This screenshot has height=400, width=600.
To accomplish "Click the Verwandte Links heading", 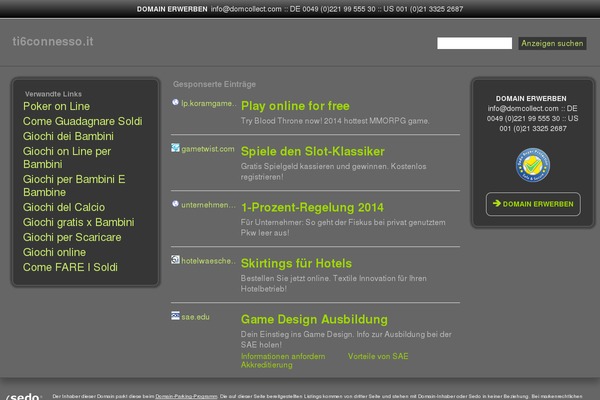I will [x=53, y=94].
